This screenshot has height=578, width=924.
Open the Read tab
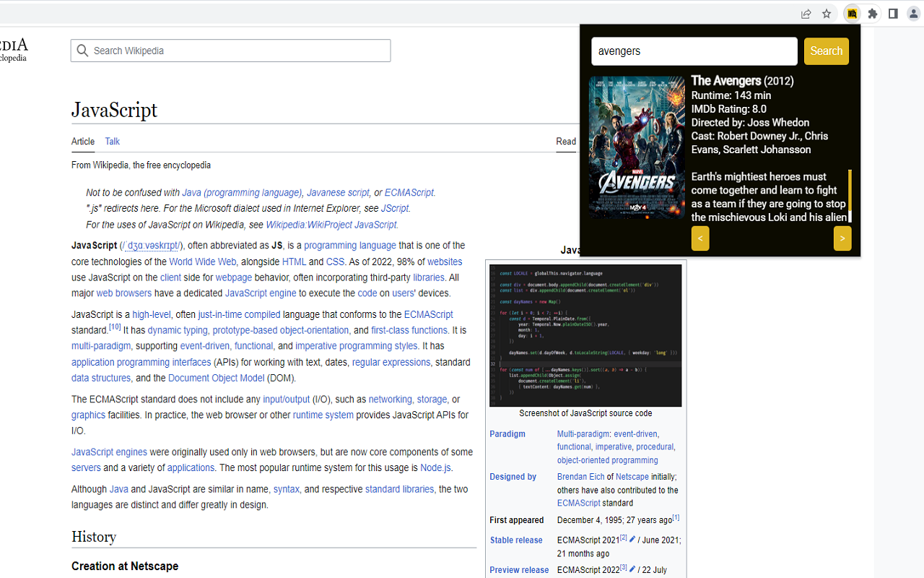click(x=566, y=142)
